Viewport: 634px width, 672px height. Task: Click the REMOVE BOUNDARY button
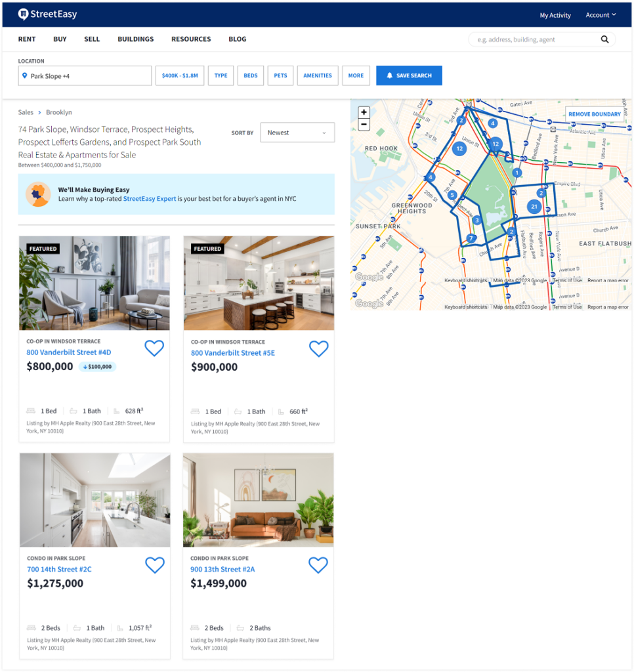click(594, 114)
